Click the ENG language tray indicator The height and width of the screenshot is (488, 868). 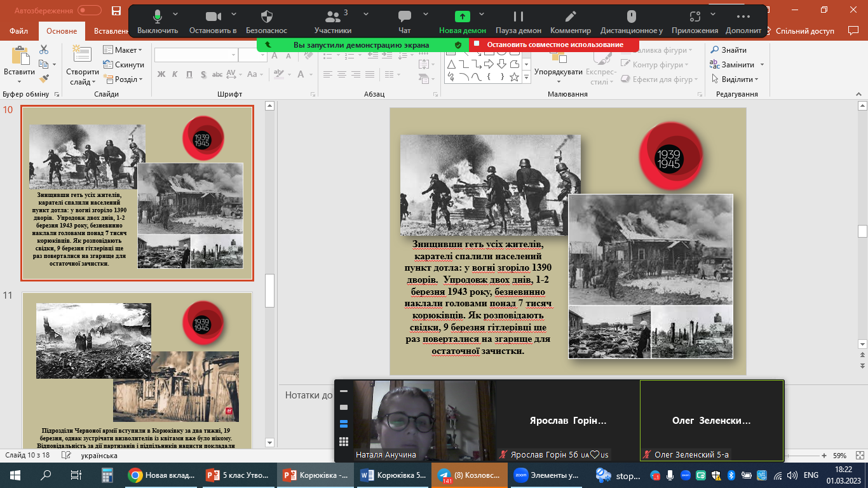tap(811, 475)
